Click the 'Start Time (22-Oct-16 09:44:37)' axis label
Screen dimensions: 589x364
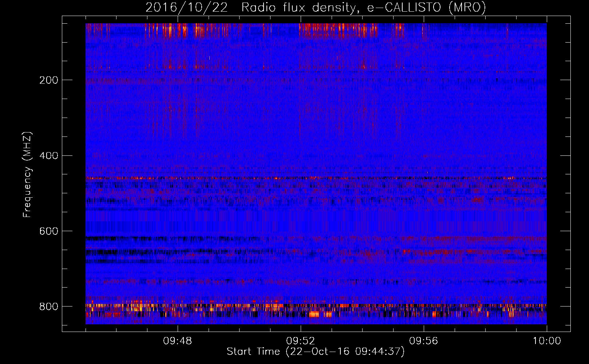pyautogui.click(x=316, y=352)
